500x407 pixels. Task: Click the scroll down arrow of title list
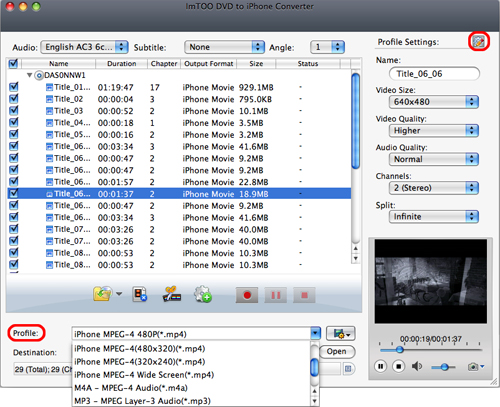point(356,258)
